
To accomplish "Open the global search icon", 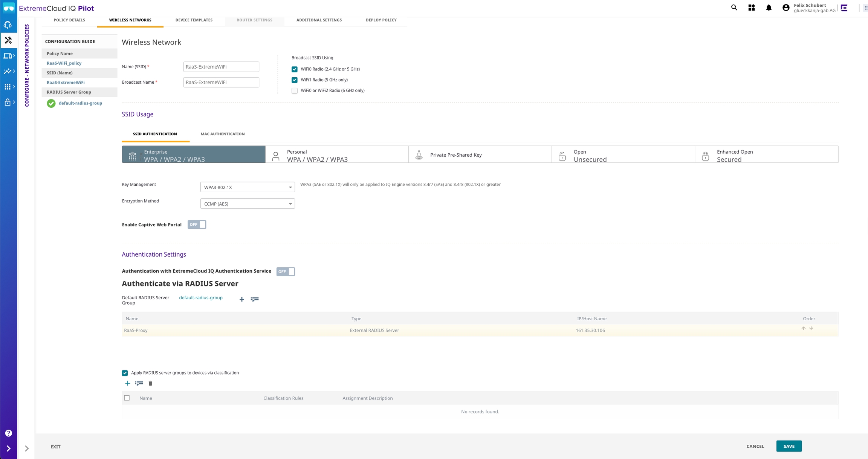I will [734, 8].
